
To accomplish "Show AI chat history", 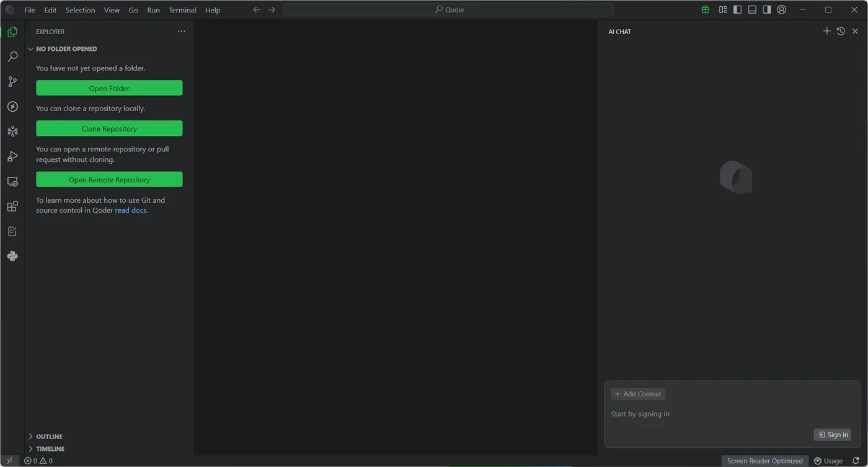I will tap(841, 31).
